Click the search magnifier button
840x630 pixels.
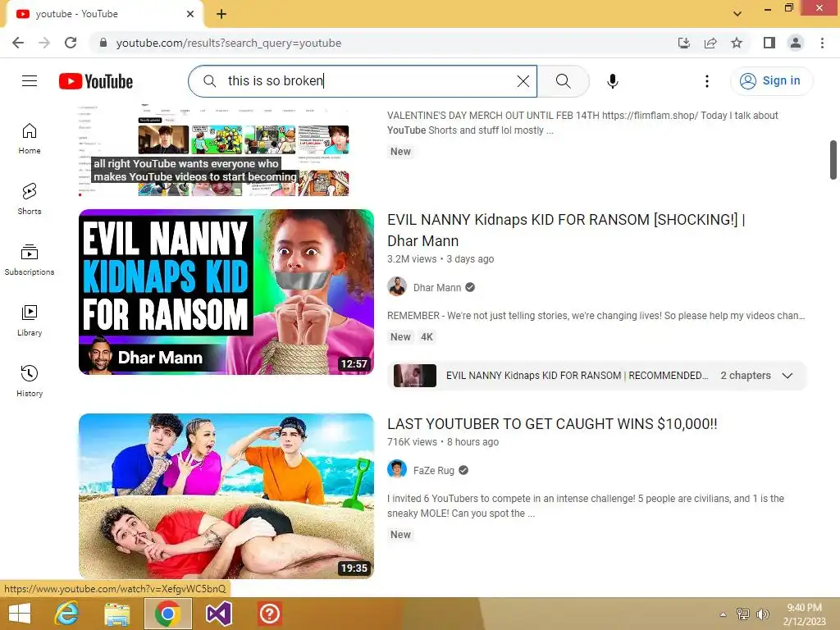pos(563,81)
